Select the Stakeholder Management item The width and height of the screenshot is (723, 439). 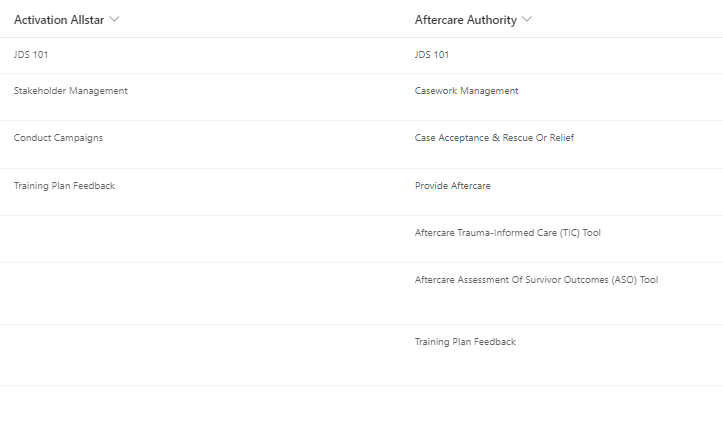(71, 91)
